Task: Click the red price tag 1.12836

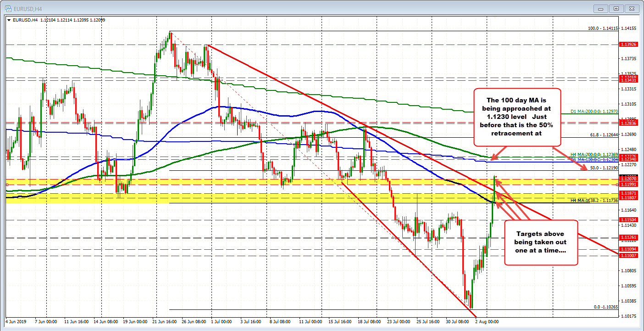Action: coord(628,123)
